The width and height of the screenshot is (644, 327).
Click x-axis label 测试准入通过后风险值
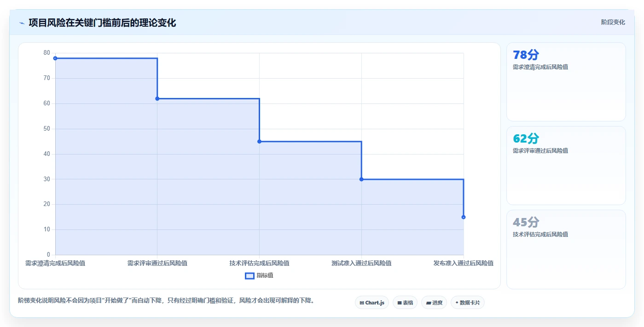click(x=361, y=264)
